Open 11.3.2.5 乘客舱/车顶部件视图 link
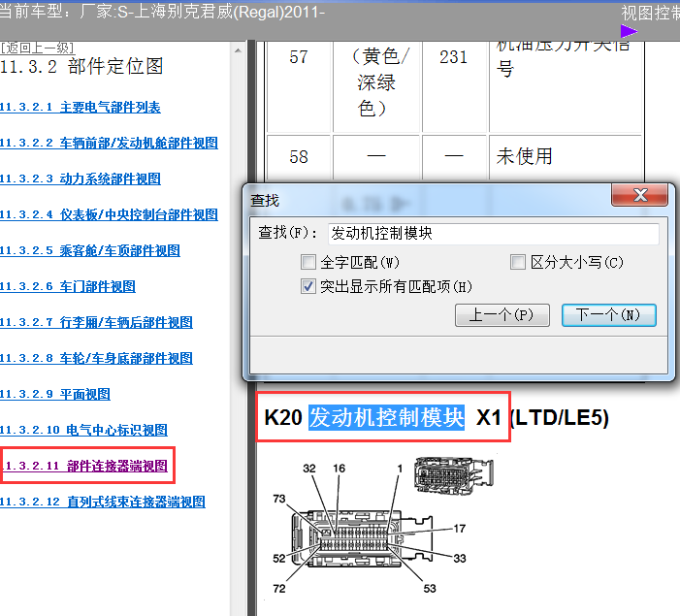The width and height of the screenshot is (680, 616). [x=90, y=250]
